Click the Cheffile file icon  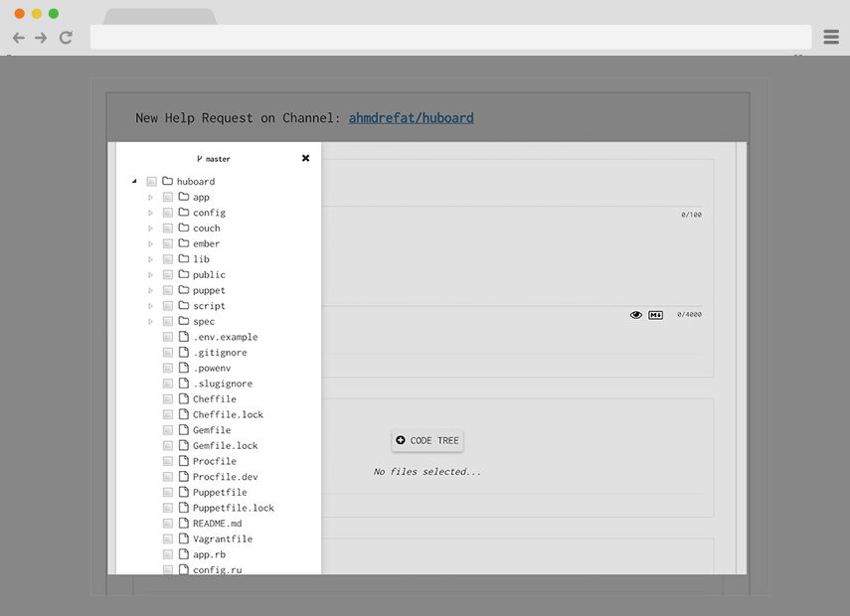tap(184, 398)
